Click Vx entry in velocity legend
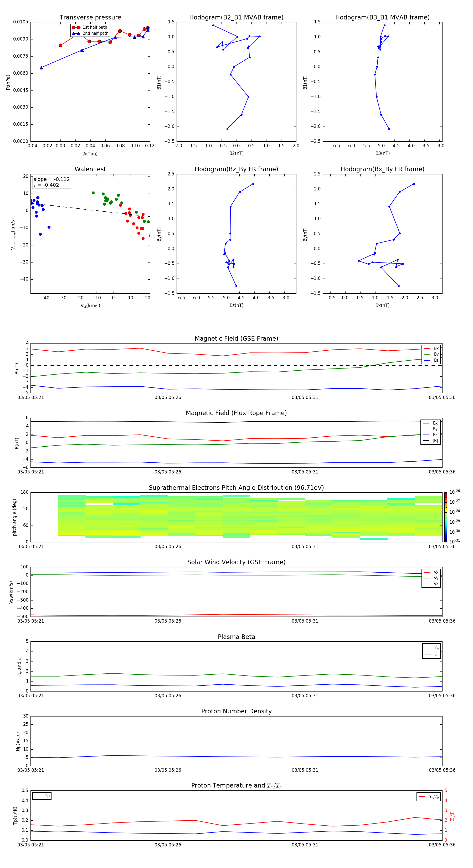 (x=431, y=572)
